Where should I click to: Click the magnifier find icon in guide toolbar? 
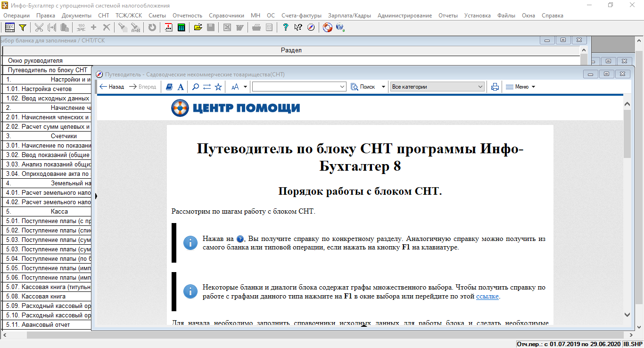click(x=196, y=87)
